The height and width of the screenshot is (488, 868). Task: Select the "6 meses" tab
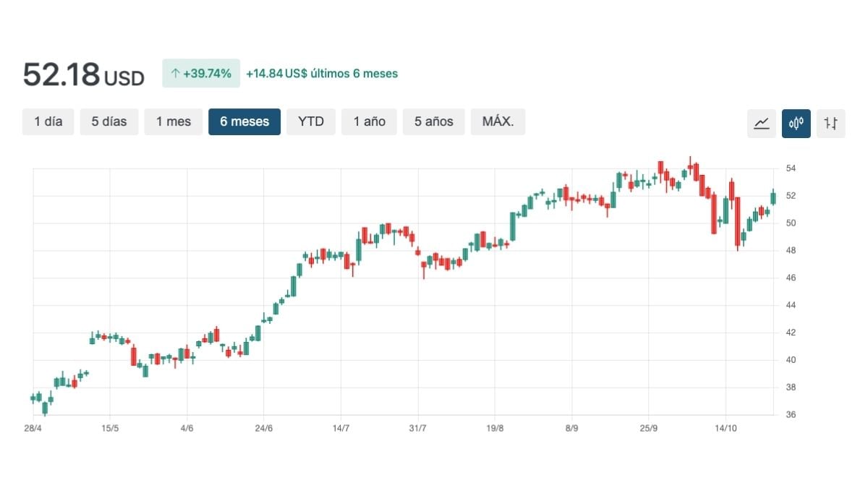point(244,121)
